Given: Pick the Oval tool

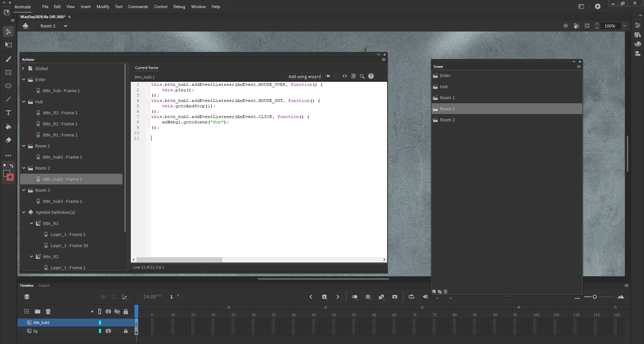Looking at the screenshot, I should pyautogui.click(x=8, y=86).
